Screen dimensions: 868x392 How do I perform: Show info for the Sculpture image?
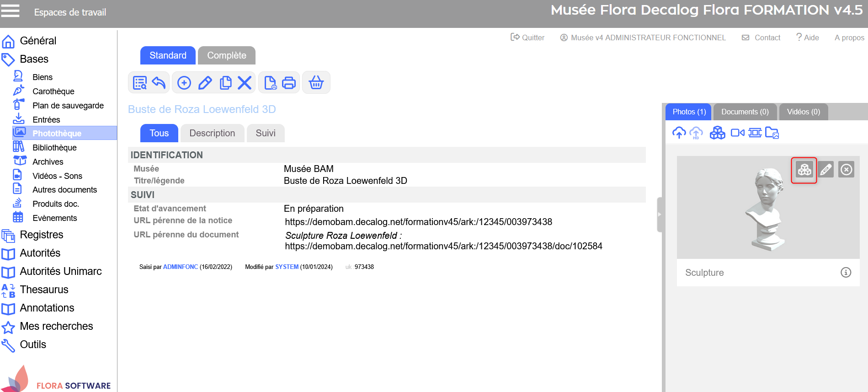click(x=846, y=273)
